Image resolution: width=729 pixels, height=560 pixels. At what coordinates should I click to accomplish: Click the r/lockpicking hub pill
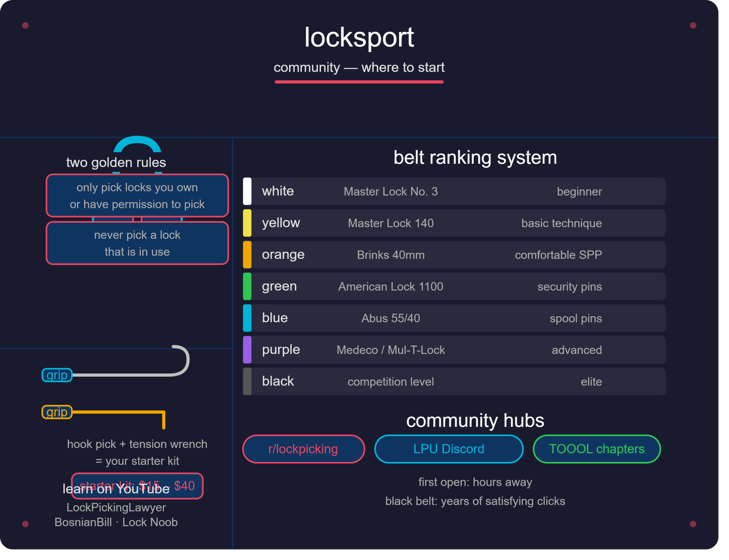click(x=303, y=449)
